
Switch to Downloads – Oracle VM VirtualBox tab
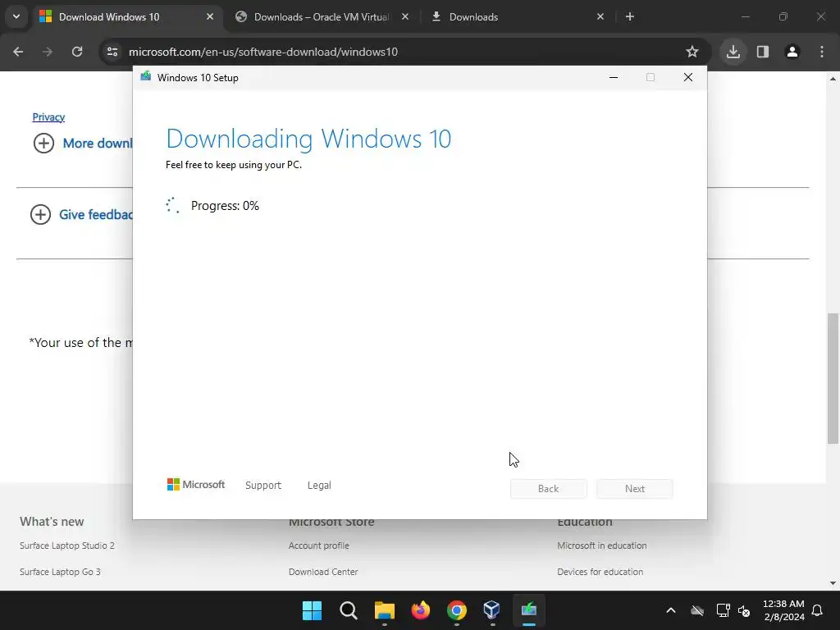coord(322,17)
